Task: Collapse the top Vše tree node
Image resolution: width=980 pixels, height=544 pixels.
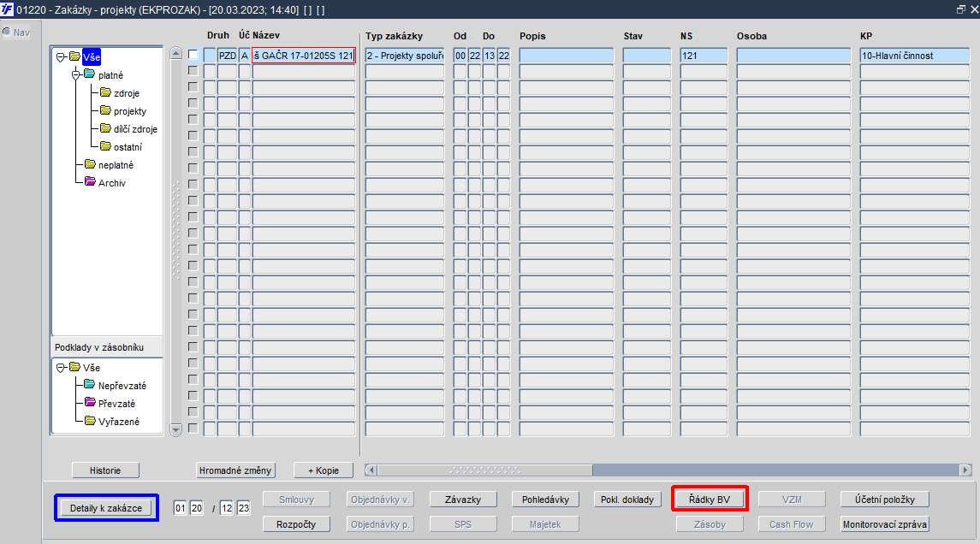Action: pos(61,56)
